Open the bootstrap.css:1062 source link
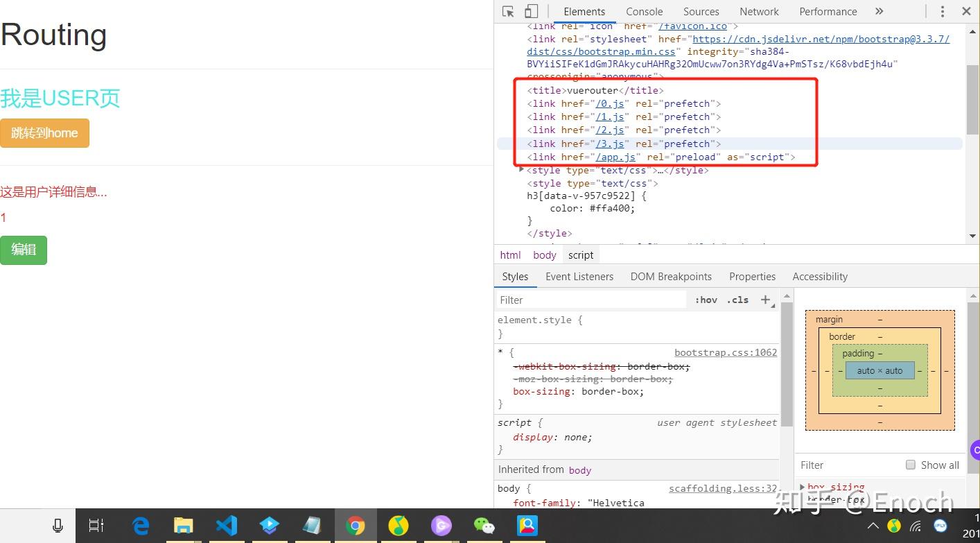The height and width of the screenshot is (543, 980). point(726,352)
